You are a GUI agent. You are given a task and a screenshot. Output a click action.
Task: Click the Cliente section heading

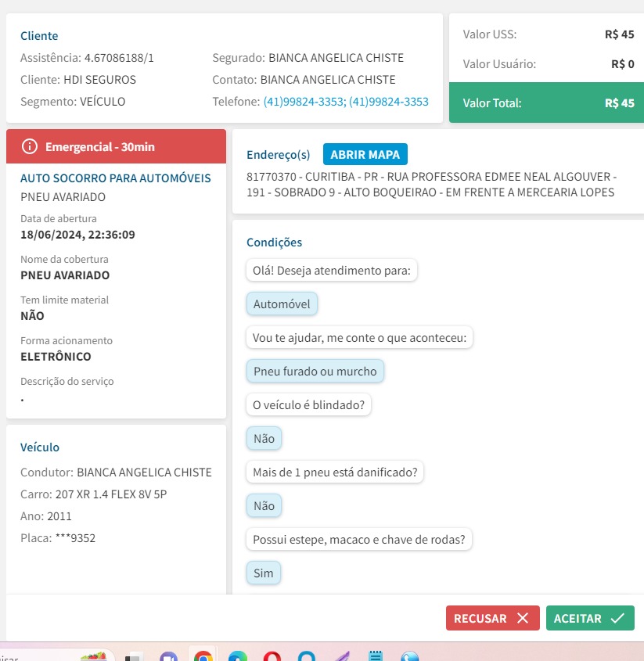coord(39,36)
